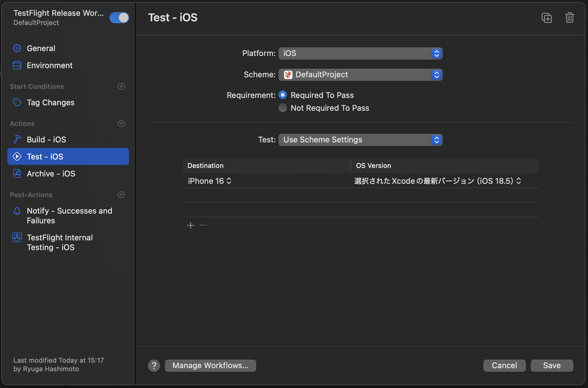
Task: Click the Tag Changes tag icon
Action: (17, 103)
